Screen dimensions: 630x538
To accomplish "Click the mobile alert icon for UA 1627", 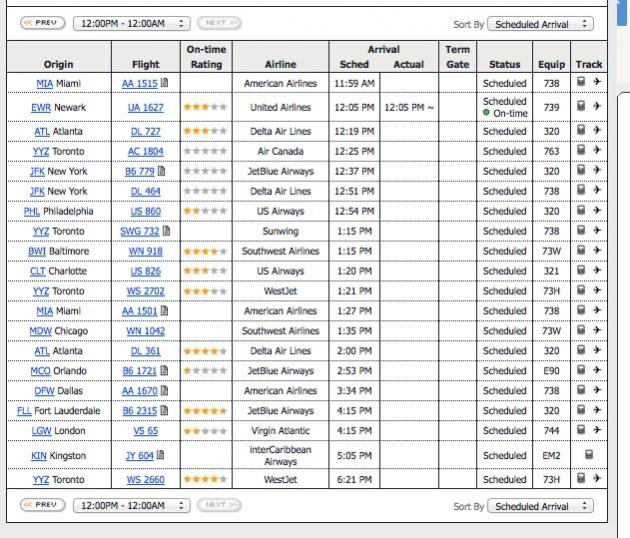I will [581, 105].
